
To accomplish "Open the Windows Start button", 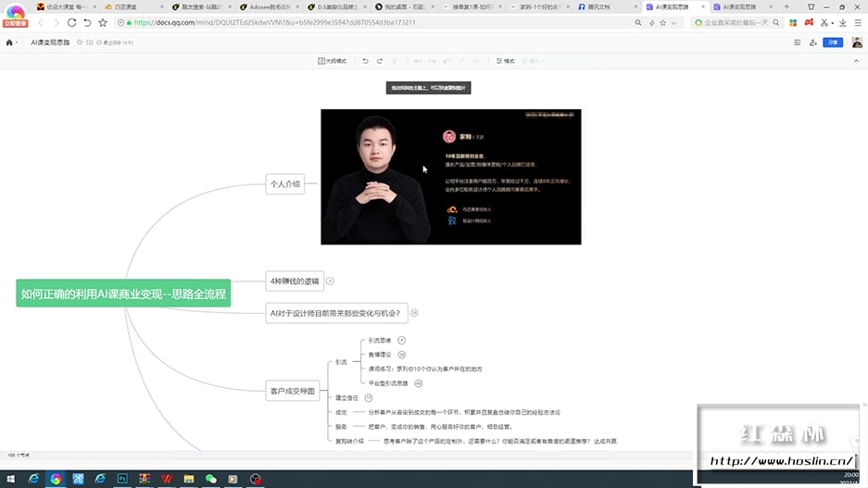I will (x=10, y=479).
